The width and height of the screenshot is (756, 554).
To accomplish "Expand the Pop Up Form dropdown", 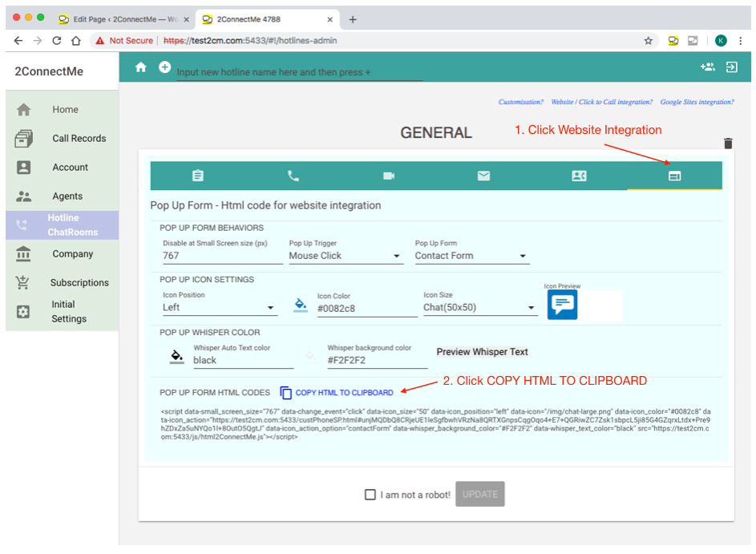I will (472, 256).
